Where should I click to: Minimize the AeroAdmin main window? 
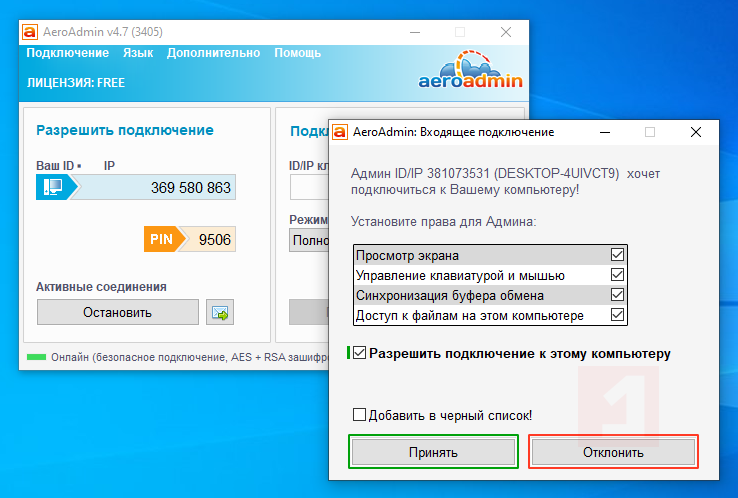click(415, 32)
